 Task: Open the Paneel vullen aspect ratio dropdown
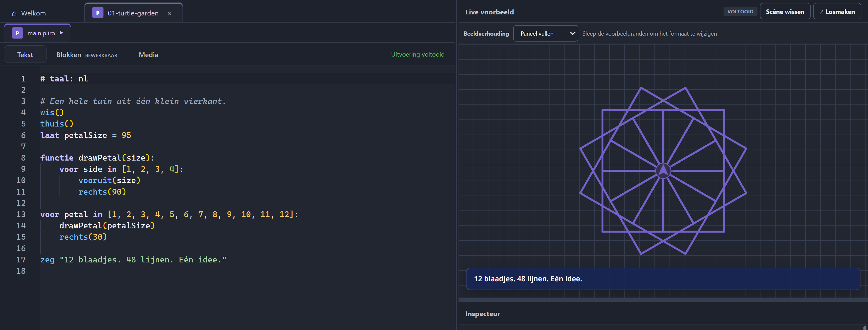click(x=546, y=33)
